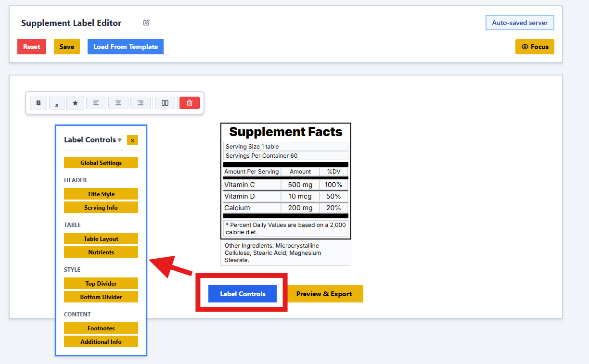Align text right
589x364 pixels.
pyautogui.click(x=141, y=103)
